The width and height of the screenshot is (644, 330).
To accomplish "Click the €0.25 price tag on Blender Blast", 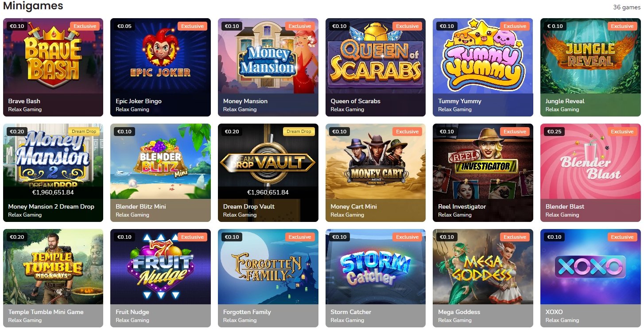I will pyautogui.click(x=555, y=132).
